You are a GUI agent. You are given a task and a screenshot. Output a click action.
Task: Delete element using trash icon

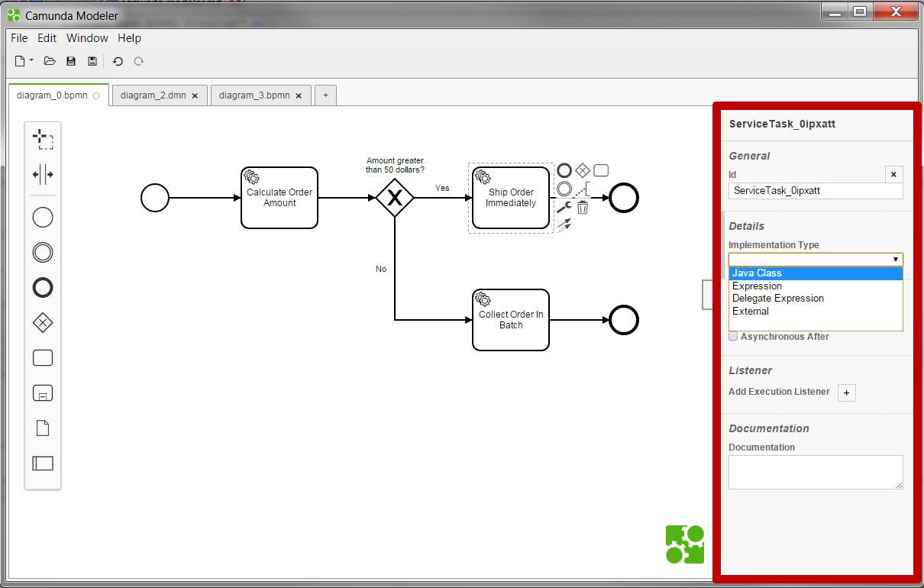click(x=583, y=208)
